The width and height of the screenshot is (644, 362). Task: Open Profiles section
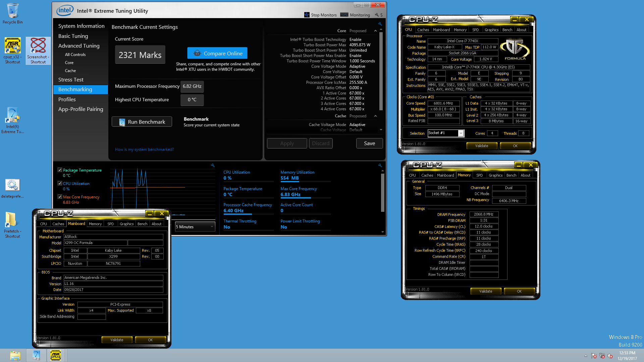pyautogui.click(x=67, y=99)
